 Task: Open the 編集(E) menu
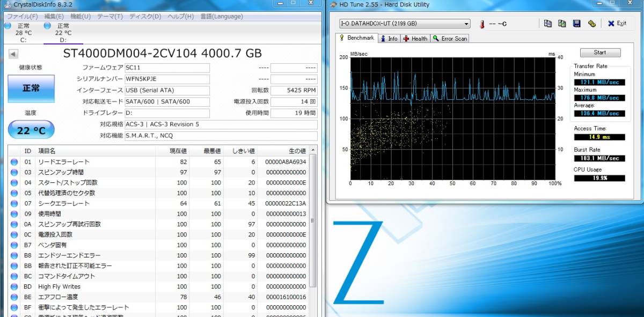click(54, 16)
